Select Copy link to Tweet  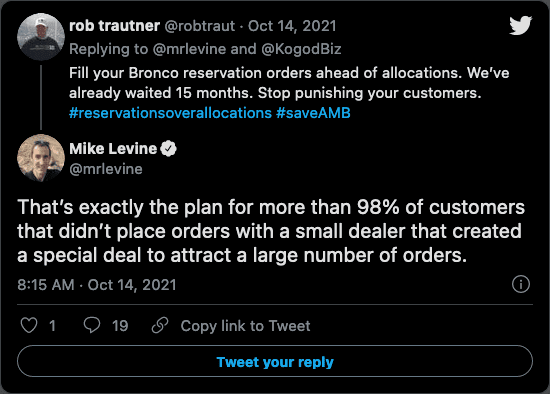245,326
